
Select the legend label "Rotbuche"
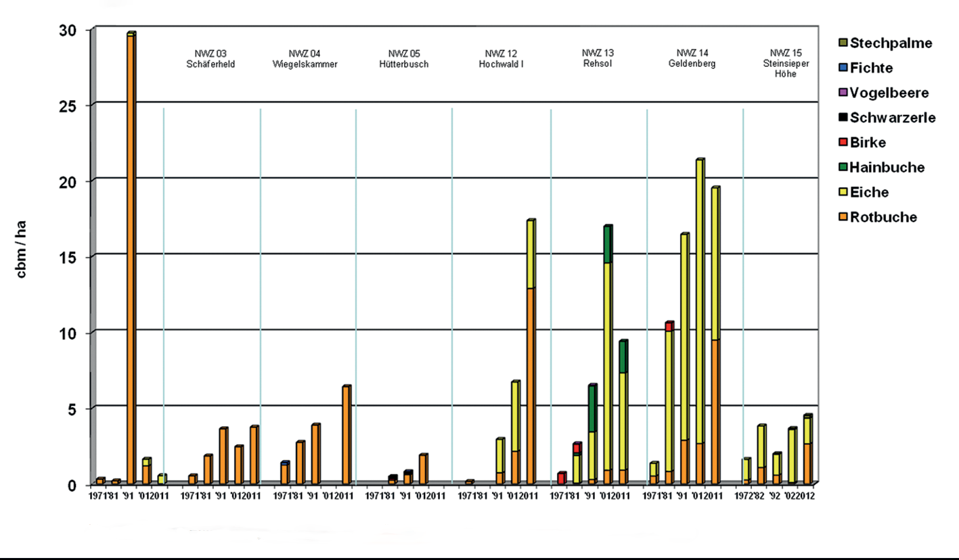pos(884,217)
